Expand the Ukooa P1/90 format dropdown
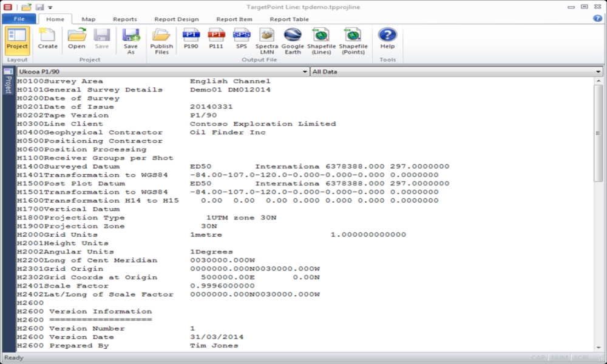 click(x=305, y=72)
